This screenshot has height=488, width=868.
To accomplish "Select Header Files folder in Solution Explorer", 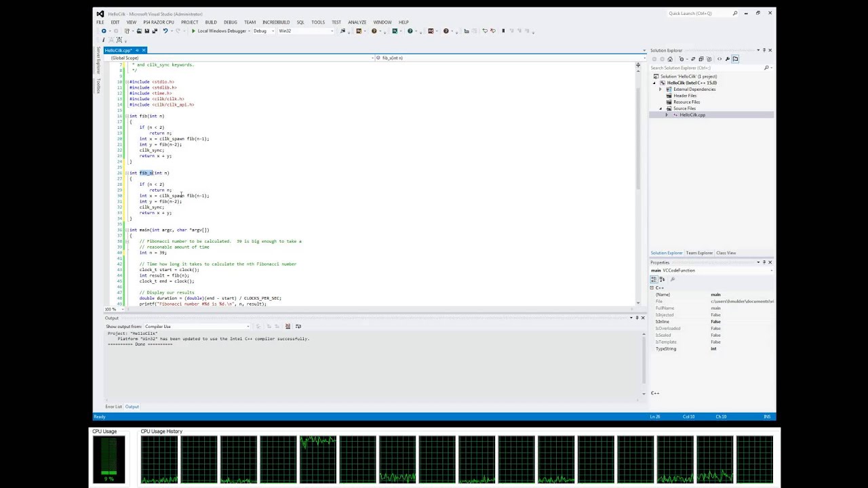I will pos(685,96).
